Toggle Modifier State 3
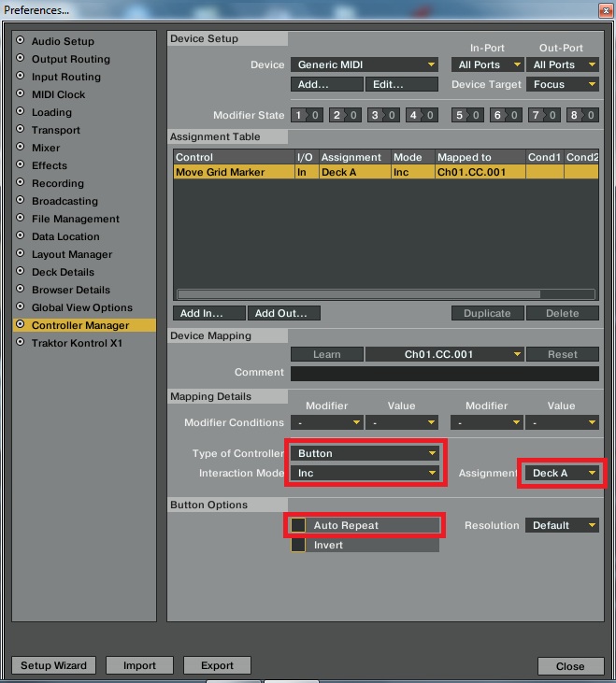The image size is (616, 683). [x=383, y=116]
